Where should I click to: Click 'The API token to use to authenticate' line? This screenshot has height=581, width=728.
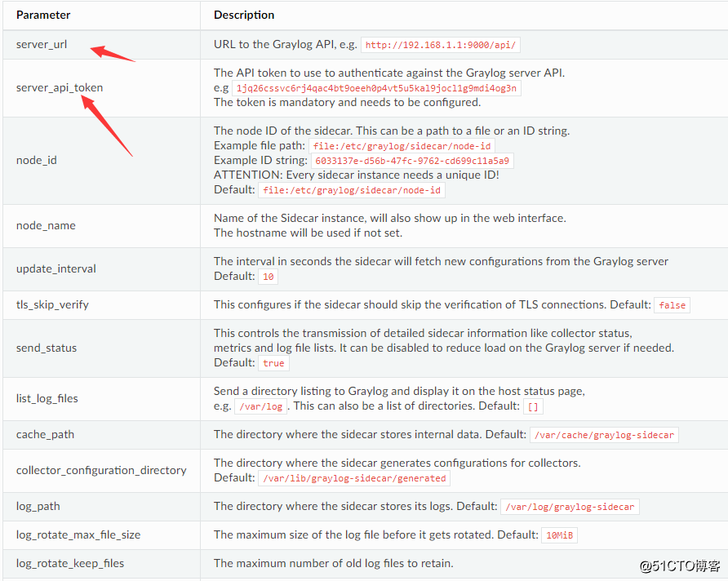coord(389,73)
